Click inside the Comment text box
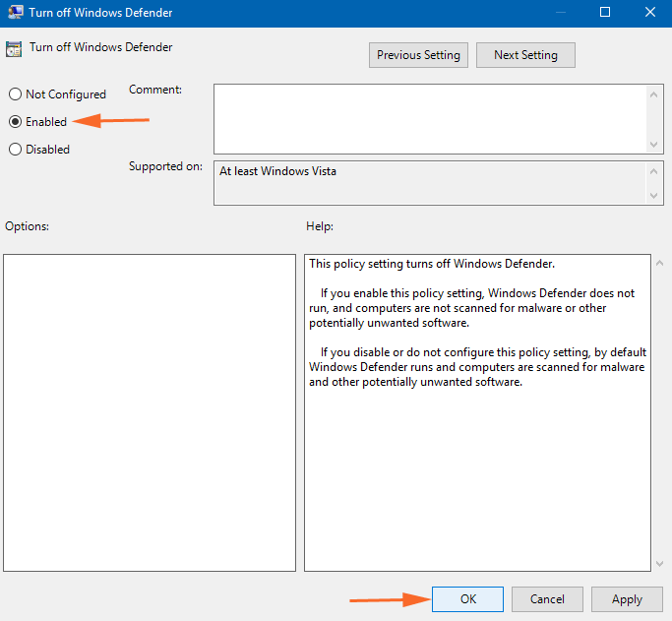This screenshot has height=621, width=672. coord(430,119)
